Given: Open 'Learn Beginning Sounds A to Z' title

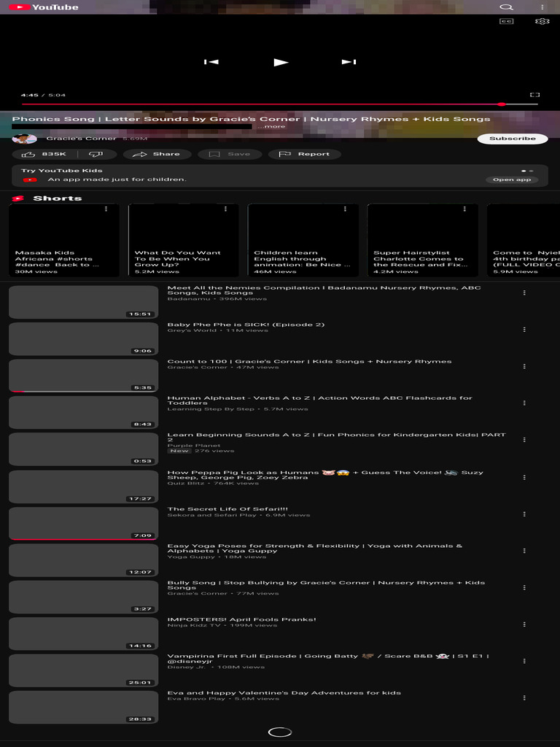Looking at the screenshot, I should coord(336,437).
